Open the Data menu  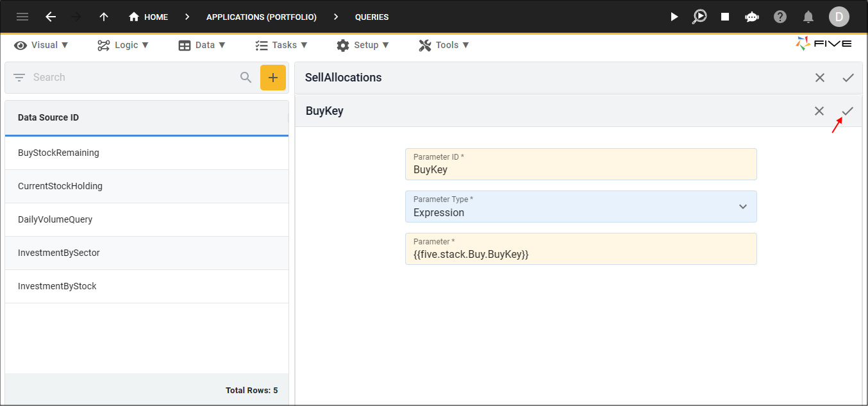point(202,45)
